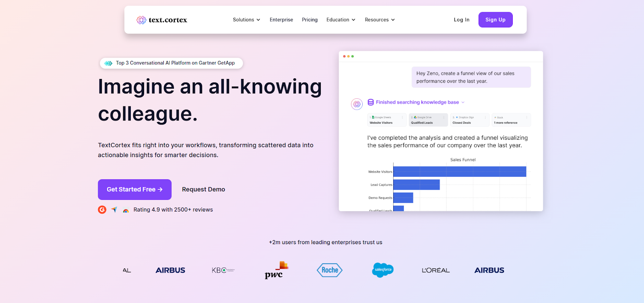Click the KBC logo
This screenshot has height=303, width=644.
pyautogui.click(x=223, y=270)
